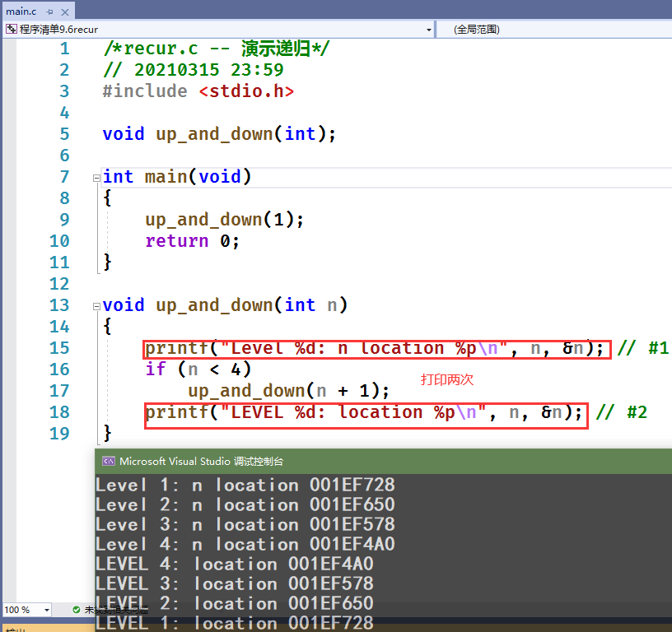672x632 pixels.
Task: Click the return 0; statement
Action: coord(193,241)
